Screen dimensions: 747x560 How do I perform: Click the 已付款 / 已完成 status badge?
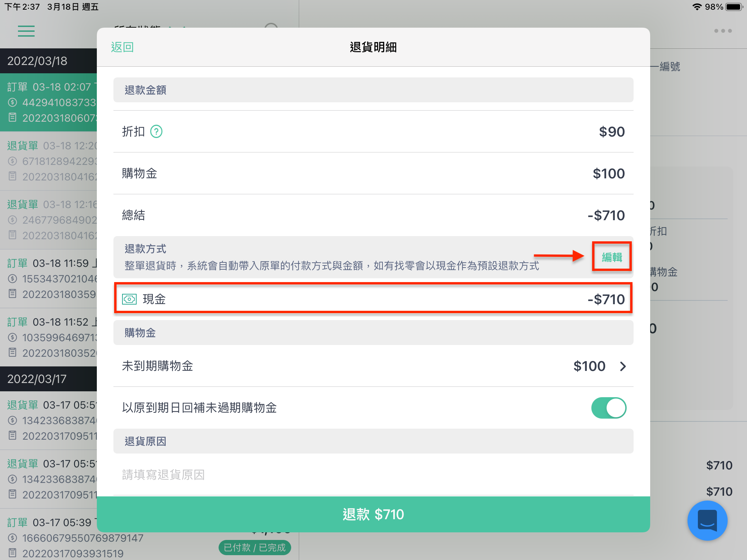click(255, 548)
